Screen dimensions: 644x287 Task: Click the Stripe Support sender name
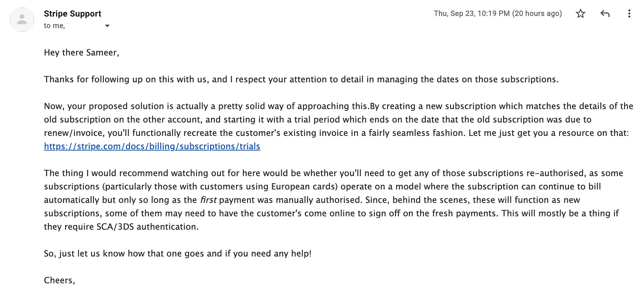click(73, 14)
